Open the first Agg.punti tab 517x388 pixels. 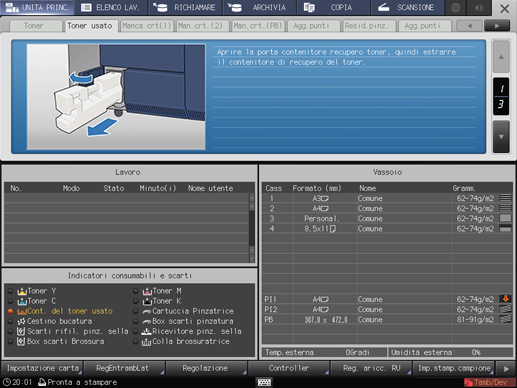point(314,26)
